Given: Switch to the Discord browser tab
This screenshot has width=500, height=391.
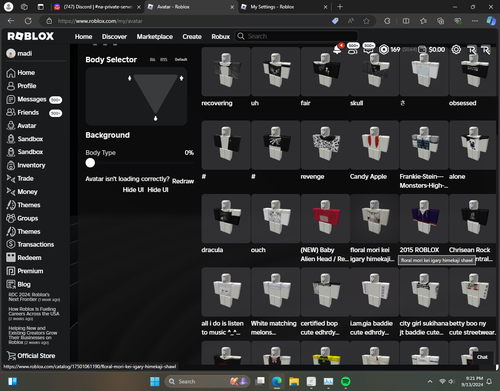Looking at the screenshot, I should (x=97, y=7).
